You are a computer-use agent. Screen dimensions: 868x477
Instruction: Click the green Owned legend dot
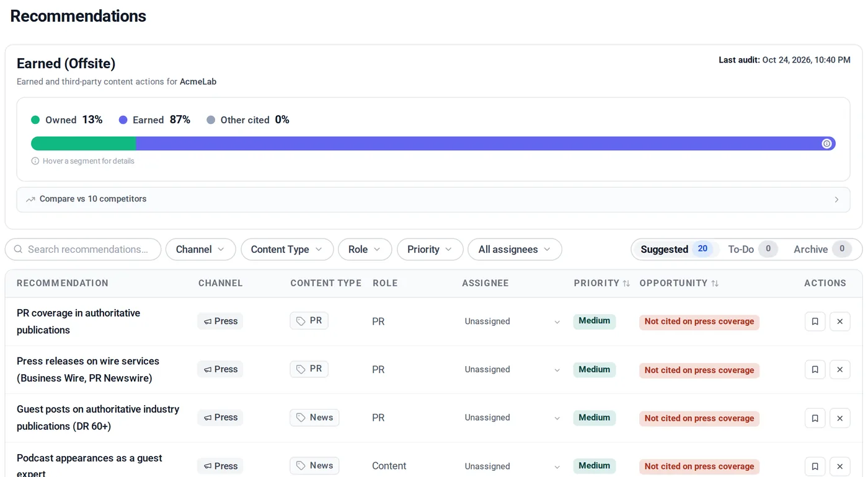coord(35,120)
